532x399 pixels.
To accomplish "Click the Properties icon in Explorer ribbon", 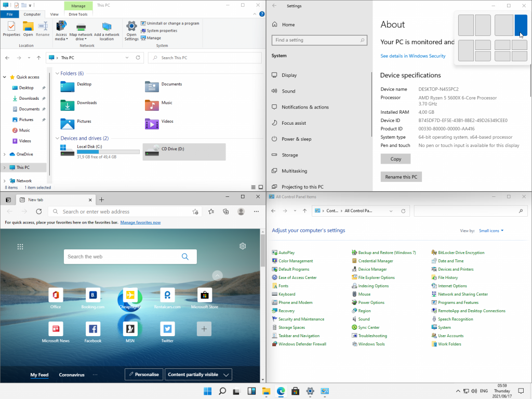I will (x=11, y=29).
